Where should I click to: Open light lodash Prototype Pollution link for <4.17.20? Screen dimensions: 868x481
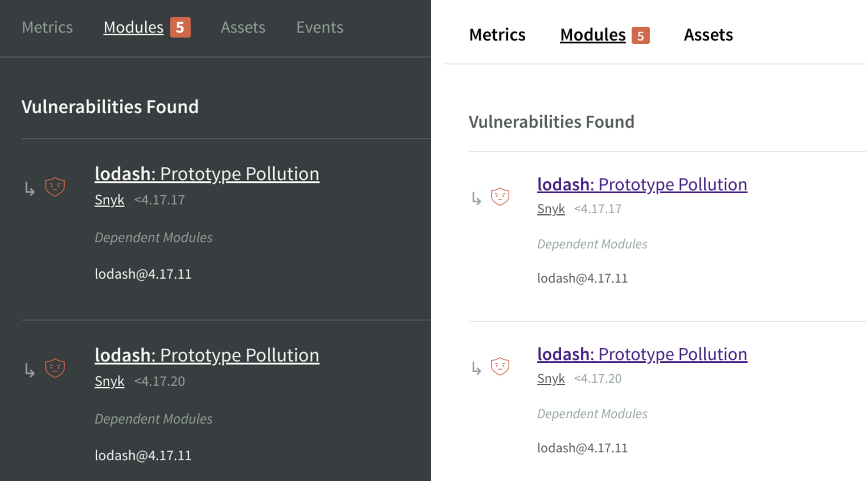pyautogui.click(x=642, y=354)
